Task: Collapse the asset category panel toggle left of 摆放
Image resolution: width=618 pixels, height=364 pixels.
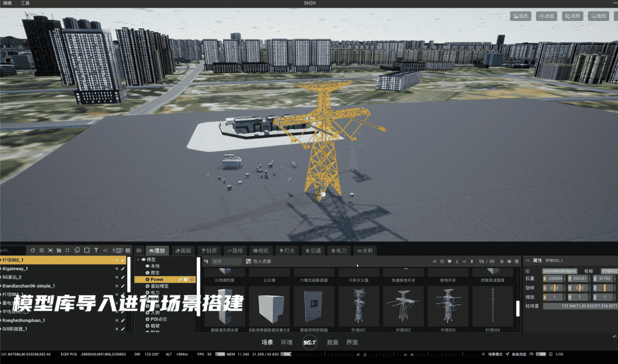Action: coord(139,250)
